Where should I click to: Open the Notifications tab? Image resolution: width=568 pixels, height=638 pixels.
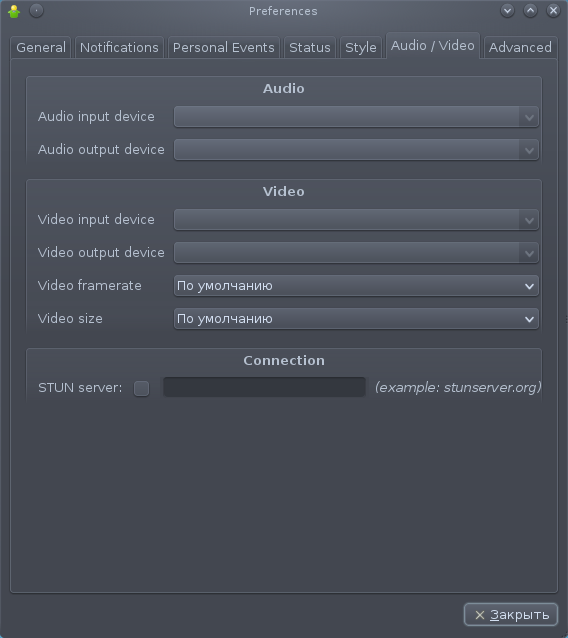point(119,48)
